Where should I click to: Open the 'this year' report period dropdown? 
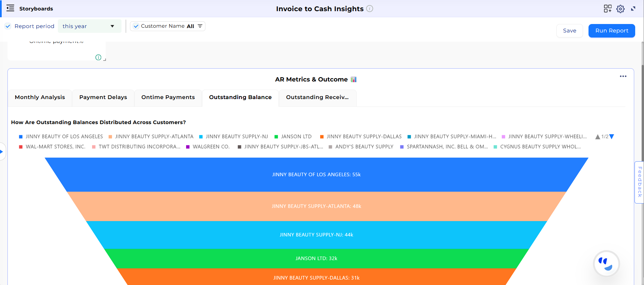[x=89, y=26]
